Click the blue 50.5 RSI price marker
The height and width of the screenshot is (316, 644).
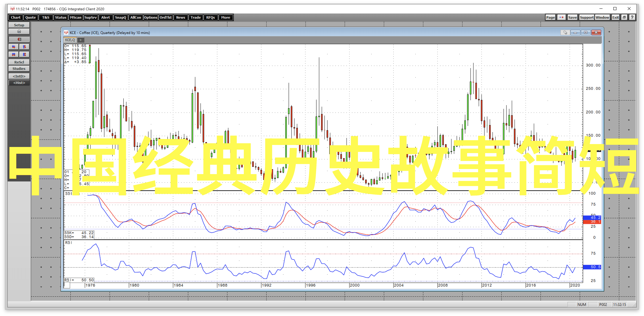[592, 267]
